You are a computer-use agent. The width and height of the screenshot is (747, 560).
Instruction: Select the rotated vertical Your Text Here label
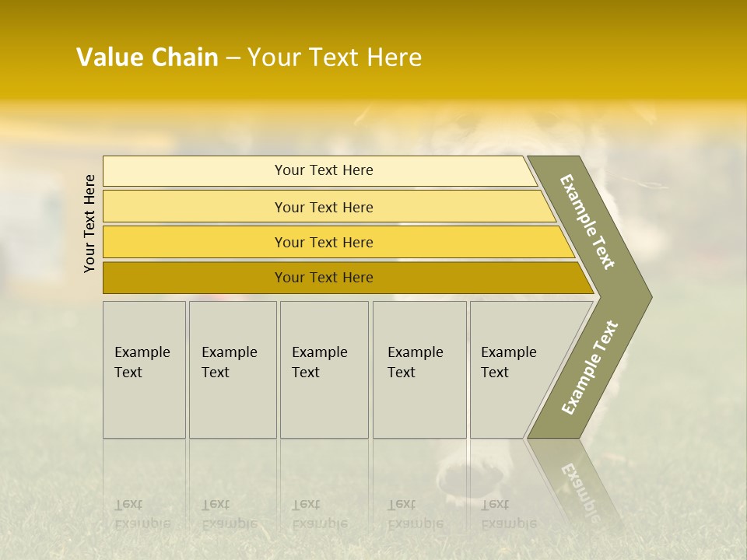[x=89, y=223]
